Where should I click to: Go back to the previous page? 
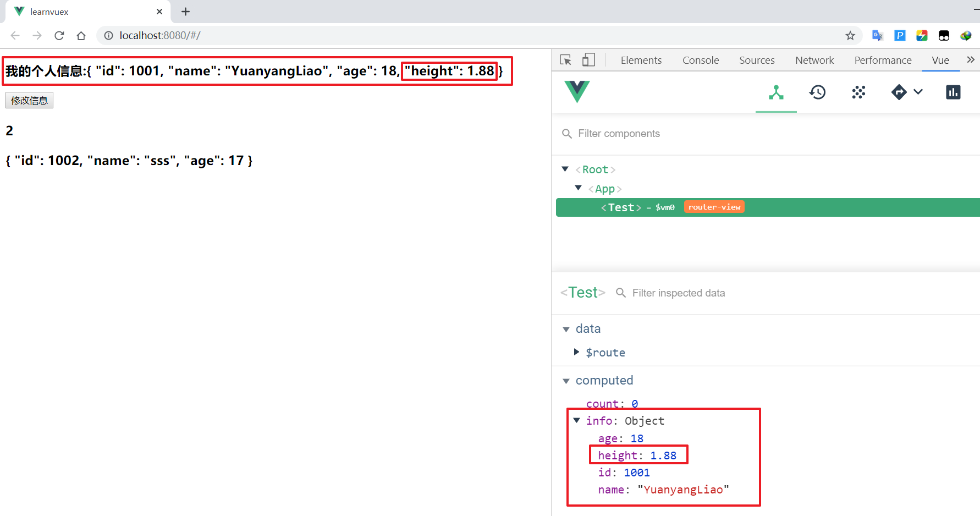coord(15,36)
